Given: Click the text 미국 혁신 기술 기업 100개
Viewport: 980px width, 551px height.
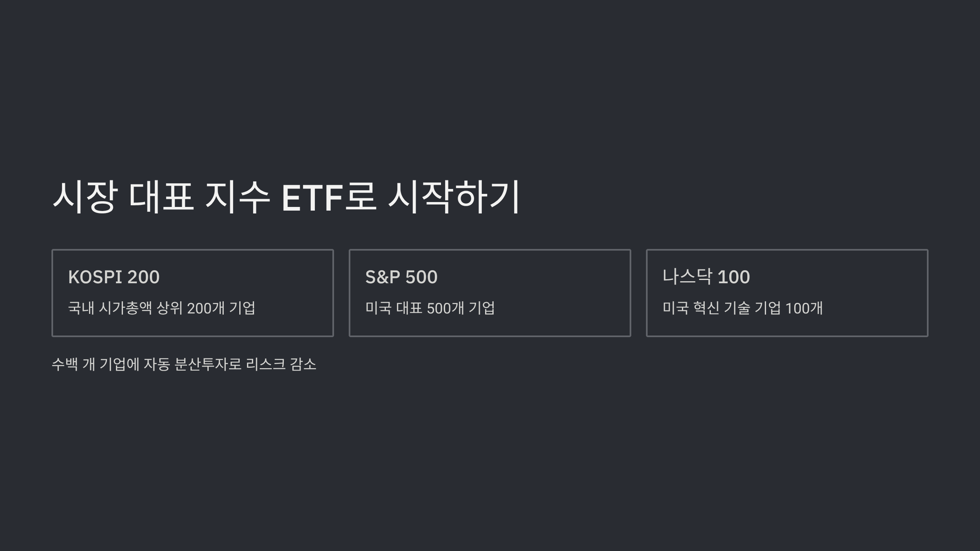Looking at the screenshot, I should (x=743, y=308).
